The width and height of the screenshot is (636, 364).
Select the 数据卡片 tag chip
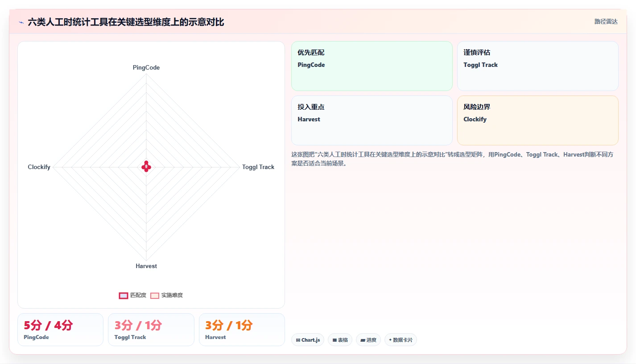coord(401,340)
